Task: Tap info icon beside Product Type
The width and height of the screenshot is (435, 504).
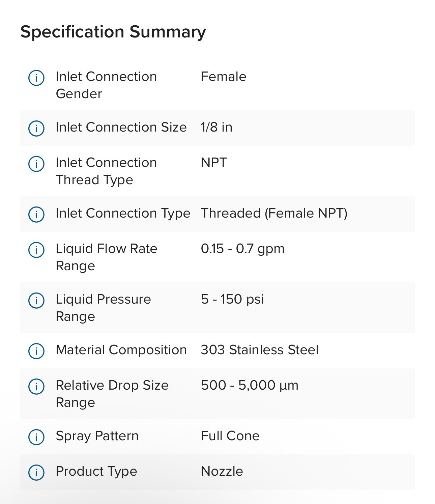Action: 36,472
